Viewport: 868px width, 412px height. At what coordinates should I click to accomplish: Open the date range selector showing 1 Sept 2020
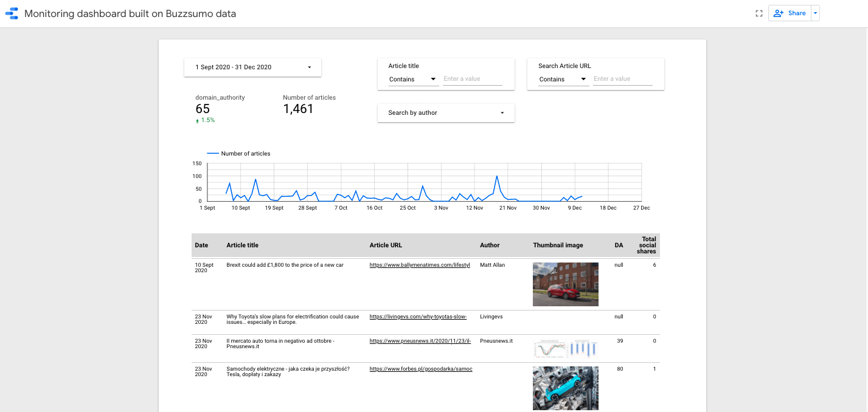click(x=252, y=67)
